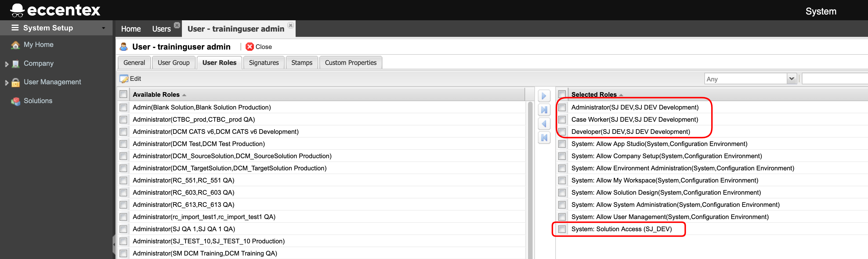
Task: Open the System Setup dropdown arrow
Action: 104,28
